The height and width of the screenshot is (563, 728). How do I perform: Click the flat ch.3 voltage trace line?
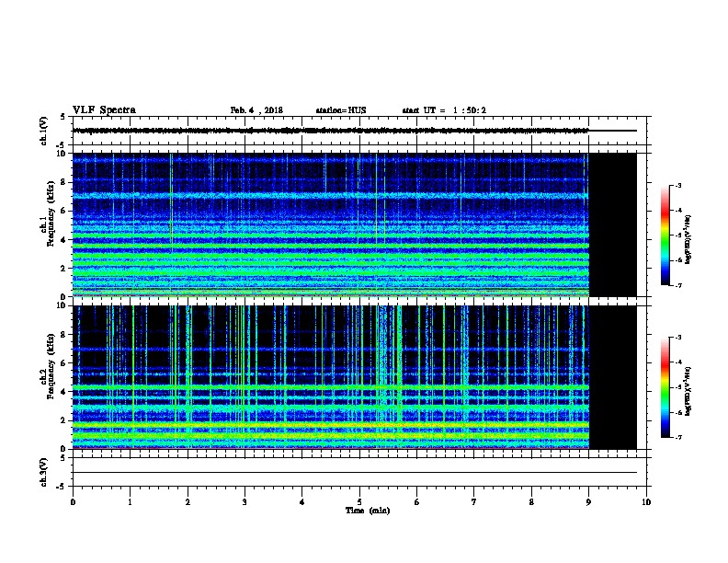[354, 473]
